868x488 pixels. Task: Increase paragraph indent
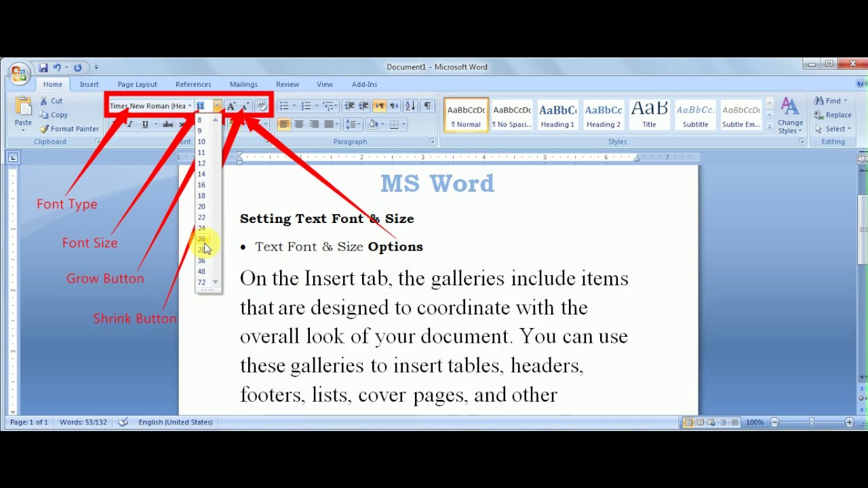point(363,106)
